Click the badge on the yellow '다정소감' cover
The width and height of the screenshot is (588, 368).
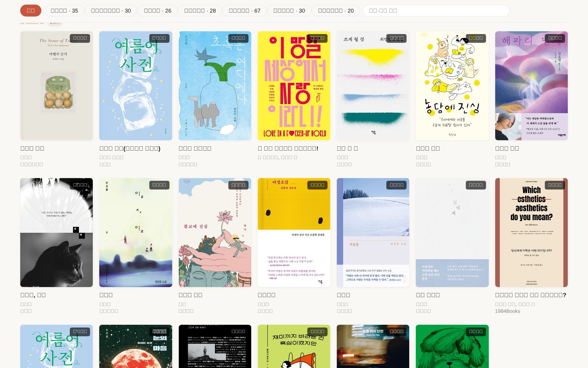(x=317, y=185)
